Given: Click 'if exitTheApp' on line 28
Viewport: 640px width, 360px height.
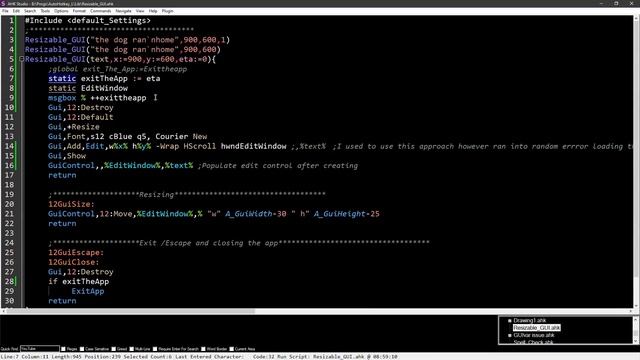Looking at the screenshot, I should point(78,282).
